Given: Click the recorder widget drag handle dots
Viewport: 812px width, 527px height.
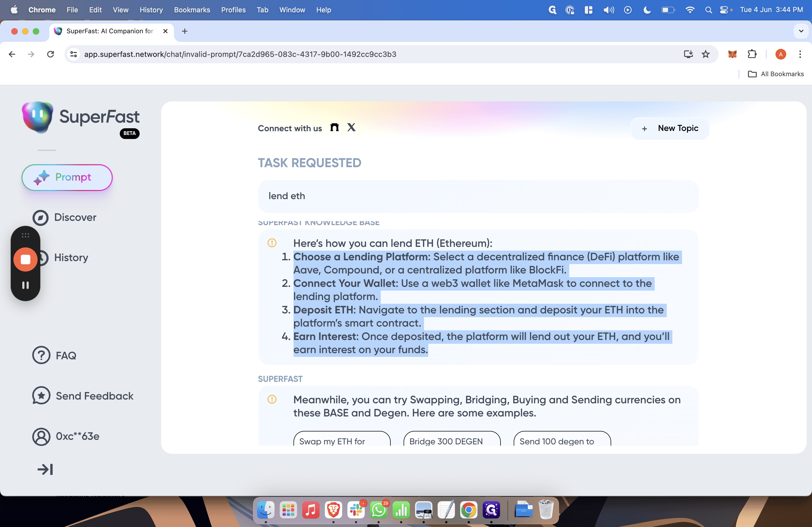Looking at the screenshot, I should [25, 236].
